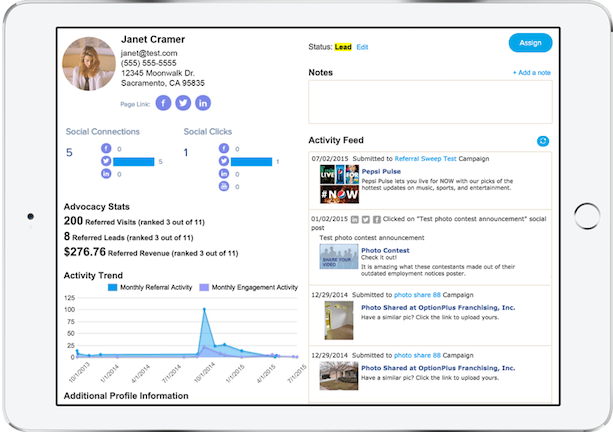The height and width of the screenshot is (432, 613).
Task: Click the Add a note link
Action: (531, 73)
